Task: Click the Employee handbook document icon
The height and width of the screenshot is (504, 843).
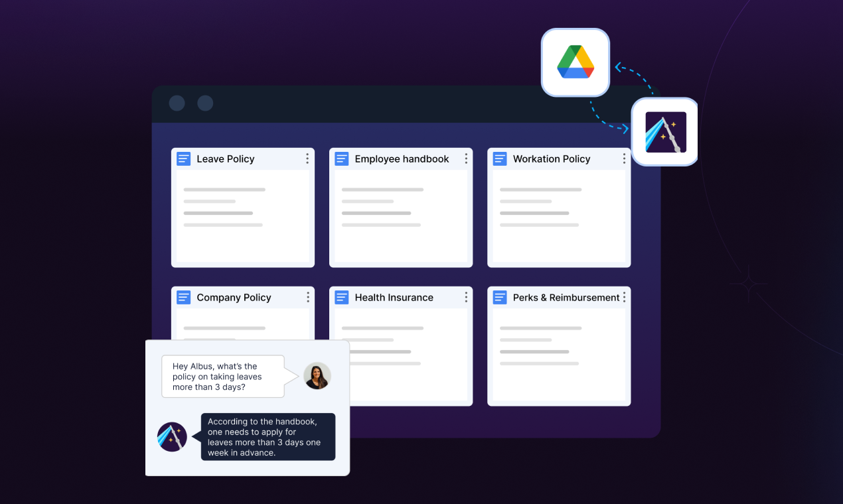Action: 342,159
